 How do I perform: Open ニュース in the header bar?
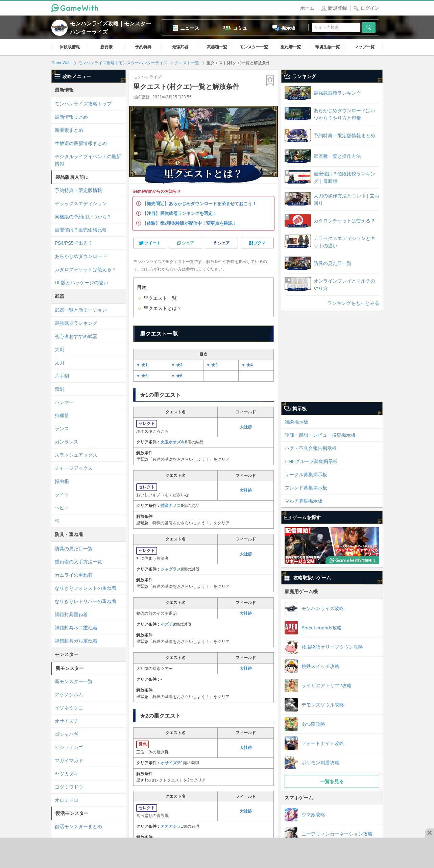[x=186, y=28]
